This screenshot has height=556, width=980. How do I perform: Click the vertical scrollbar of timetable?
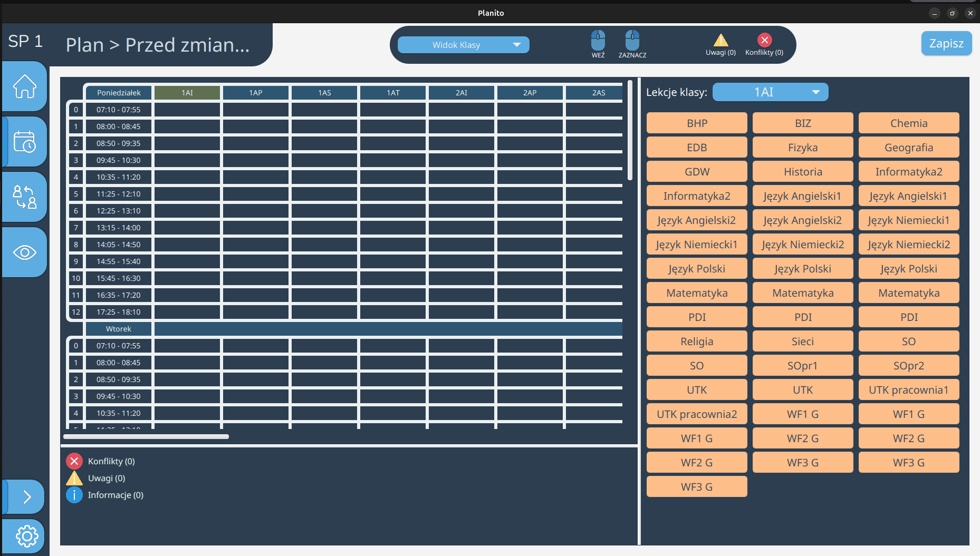[x=630, y=130]
